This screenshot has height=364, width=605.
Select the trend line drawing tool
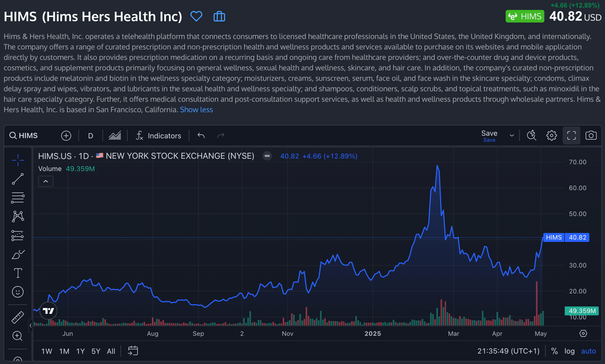18,179
